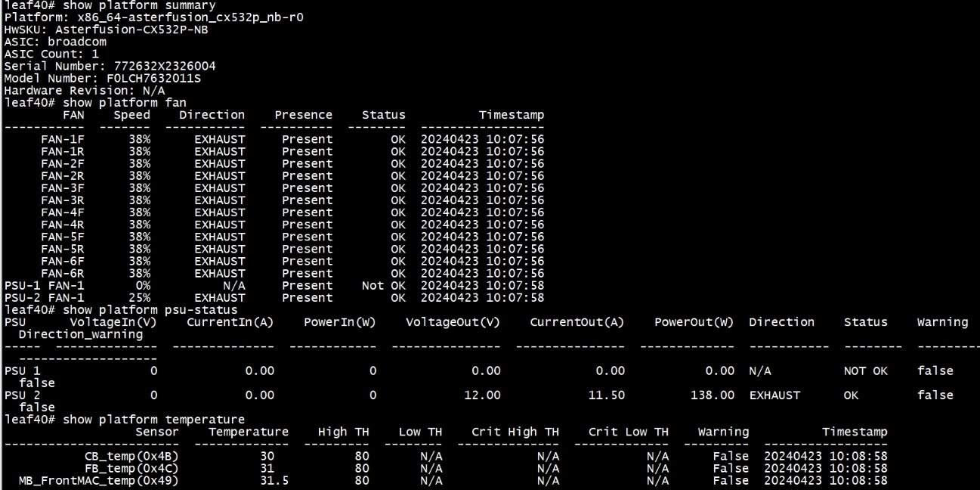This screenshot has height=490, width=980.
Task: Click the 'show platform temperature' command
Action: (x=155, y=420)
